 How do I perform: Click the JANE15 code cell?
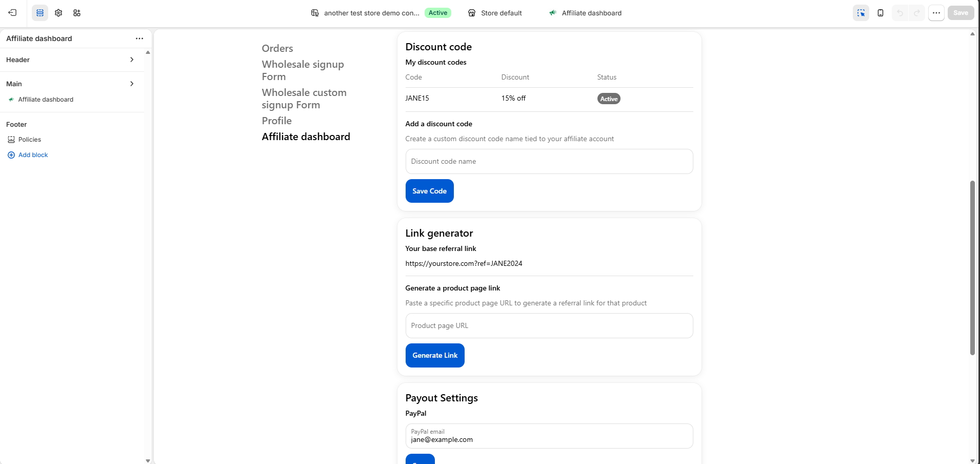pyautogui.click(x=417, y=98)
